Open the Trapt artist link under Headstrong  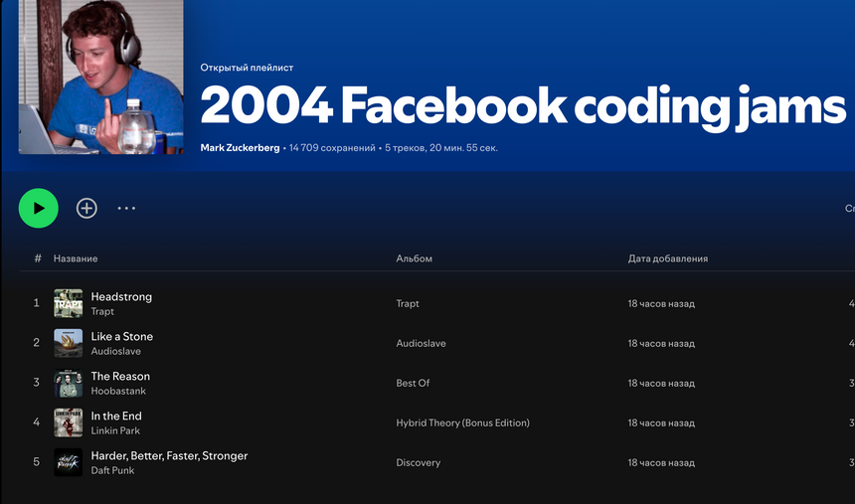[x=102, y=311]
